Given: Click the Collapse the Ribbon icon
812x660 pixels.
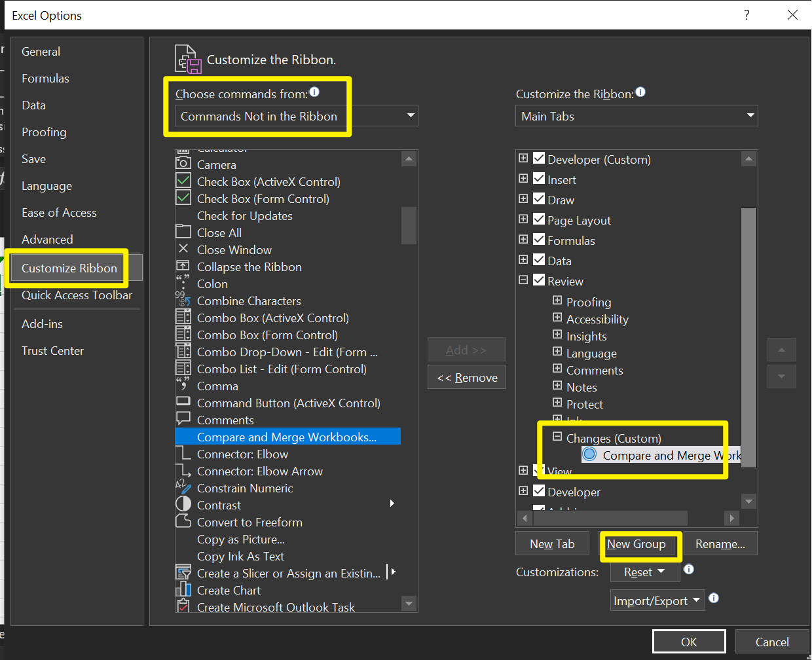Looking at the screenshot, I should coord(183,266).
